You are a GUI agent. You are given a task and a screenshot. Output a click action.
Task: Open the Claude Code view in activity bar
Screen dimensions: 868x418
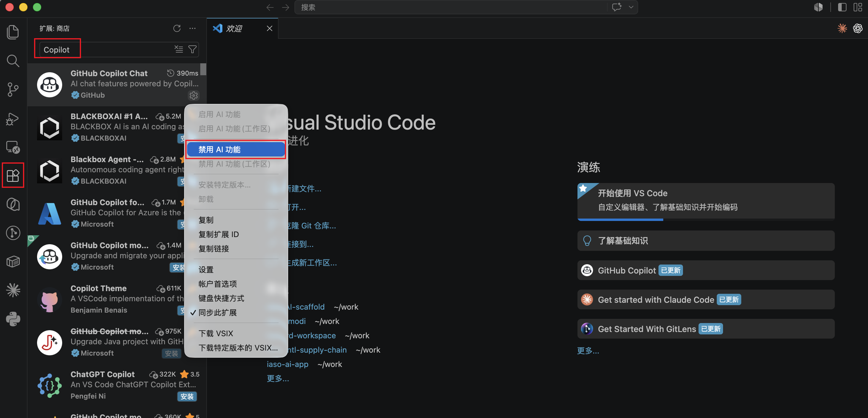(x=13, y=290)
